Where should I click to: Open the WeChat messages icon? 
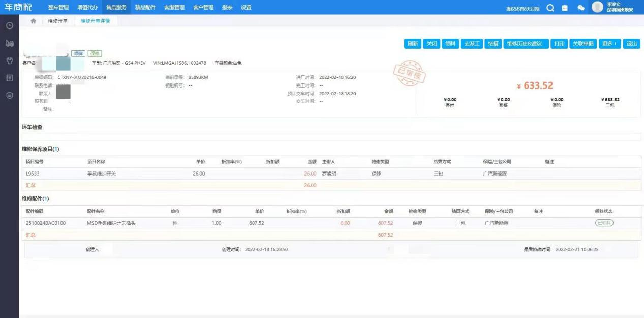tap(580, 8)
